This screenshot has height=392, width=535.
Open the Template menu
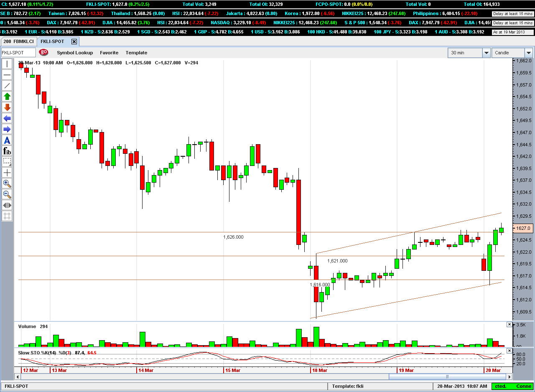tap(136, 53)
